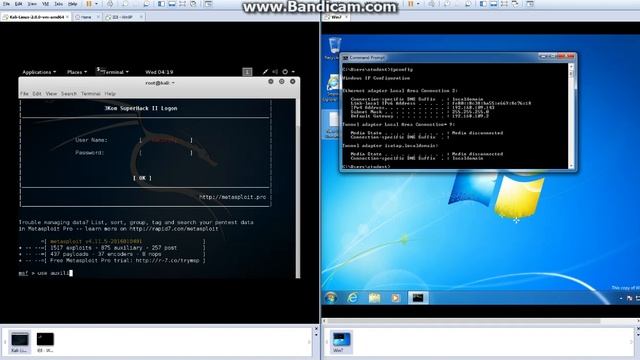Viewport: 640px width, 360px height.
Task: Open Terminal window Help menu
Action: click(110, 93)
